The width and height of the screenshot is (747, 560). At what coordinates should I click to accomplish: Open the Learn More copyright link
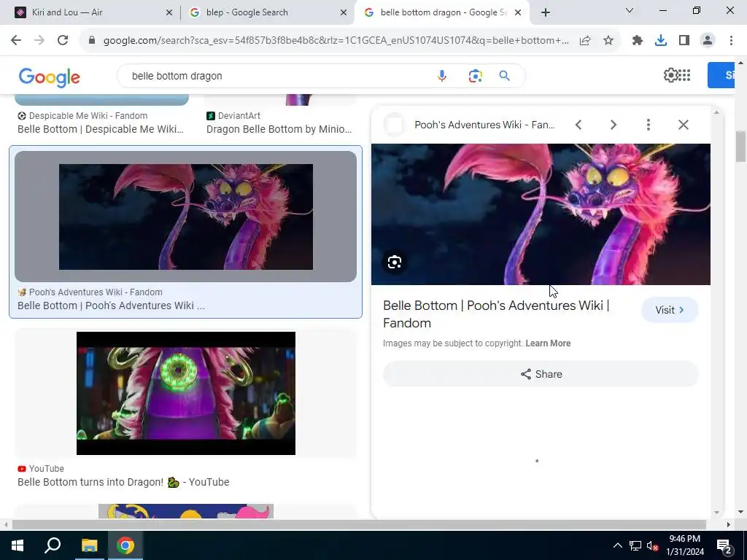[548, 343]
